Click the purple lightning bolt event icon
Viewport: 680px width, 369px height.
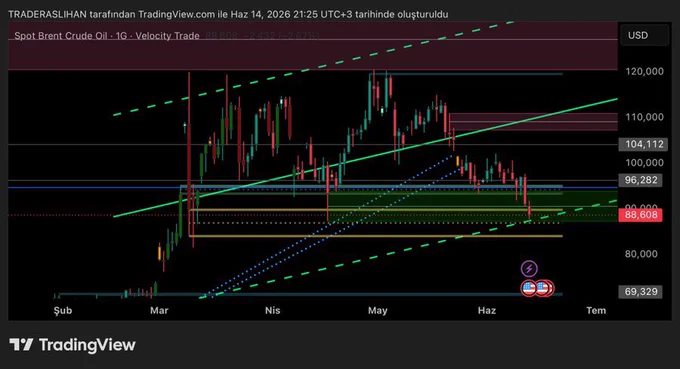point(529,269)
